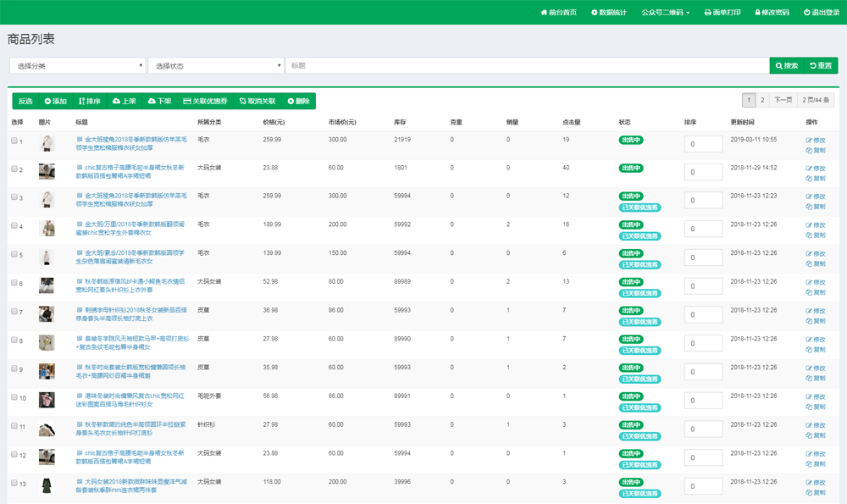The height and width of the screenshot is (504, 847).
Task: Click the 重置 reset button
Action: [821, 65]
